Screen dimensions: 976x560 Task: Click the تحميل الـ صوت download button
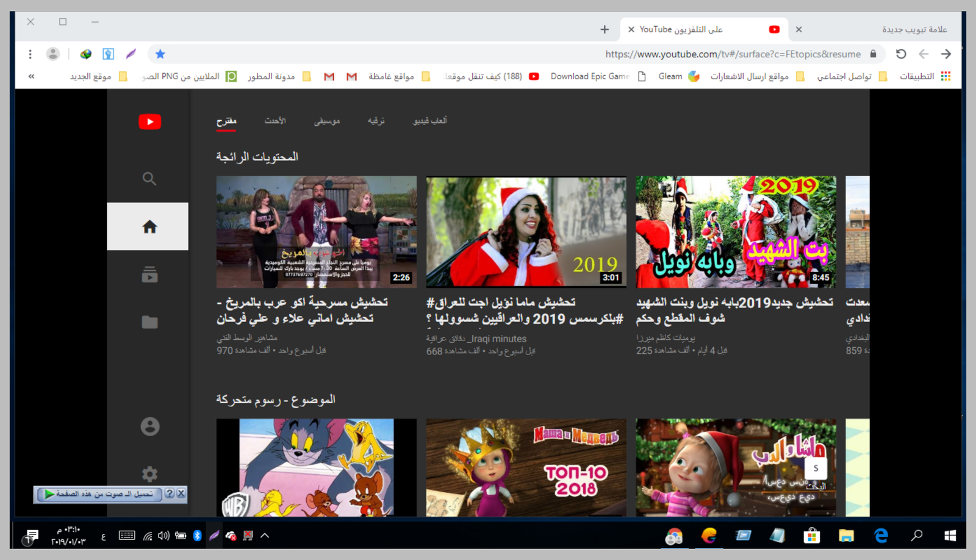(99, 494)
